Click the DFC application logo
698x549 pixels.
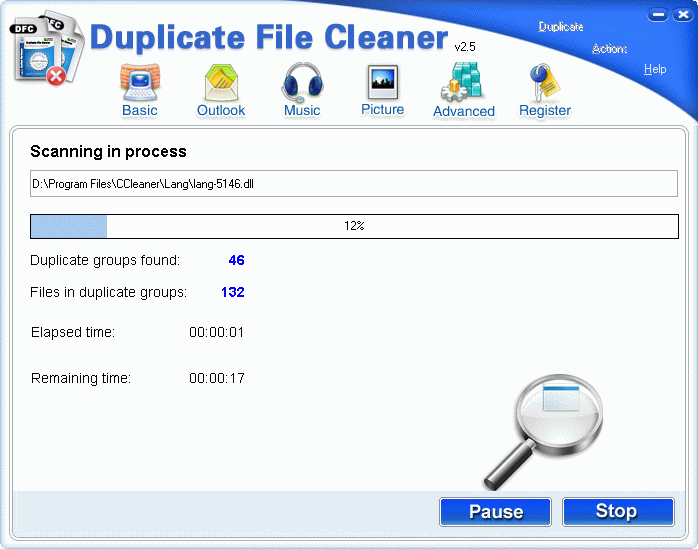click(47, 50)
